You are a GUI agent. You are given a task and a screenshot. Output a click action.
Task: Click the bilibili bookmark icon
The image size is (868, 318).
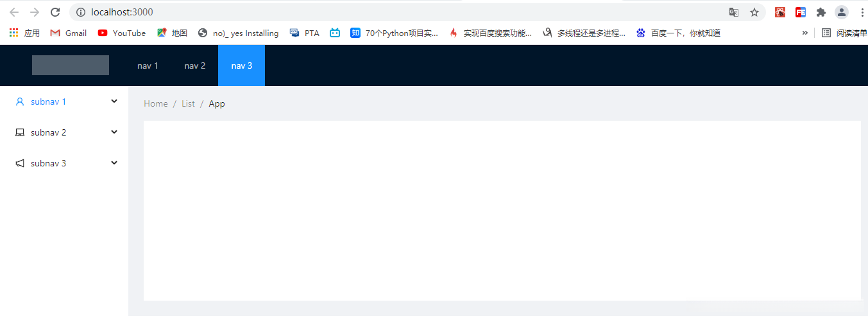pyautogui.click(x=335, y=33)
